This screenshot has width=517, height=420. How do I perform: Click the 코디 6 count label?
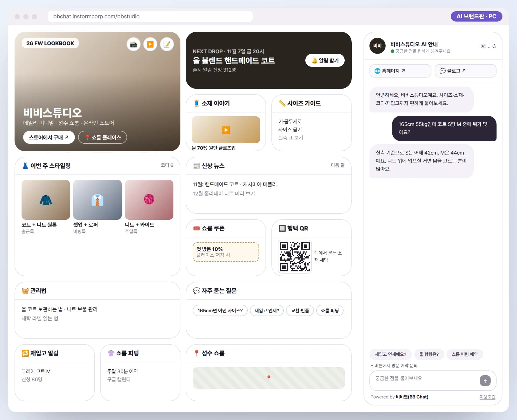[x=167, y=165]
